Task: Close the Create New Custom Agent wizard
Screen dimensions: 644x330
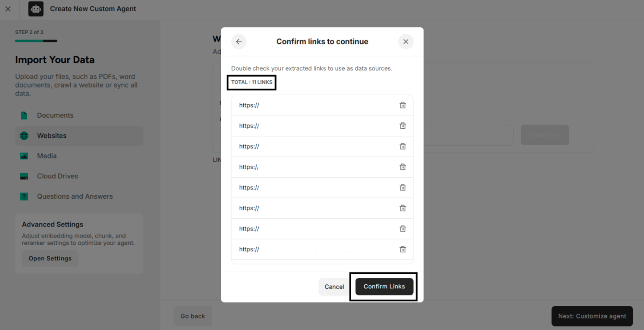Action: [8, 9]
